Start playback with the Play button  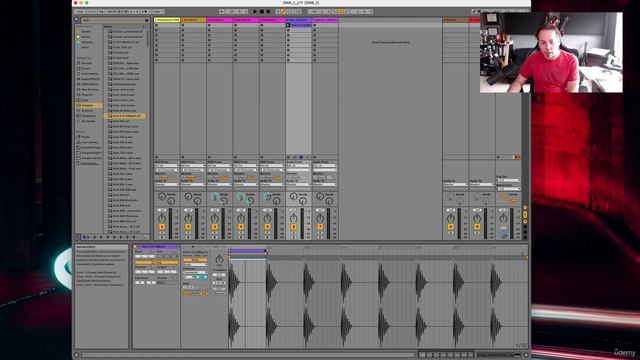point(256,11)
